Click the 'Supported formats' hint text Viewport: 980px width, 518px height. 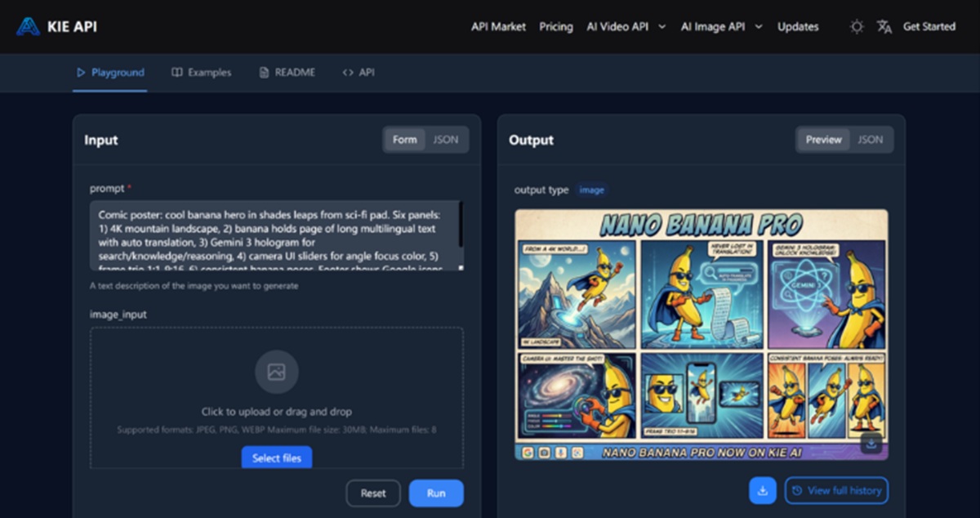coord(276,430)
